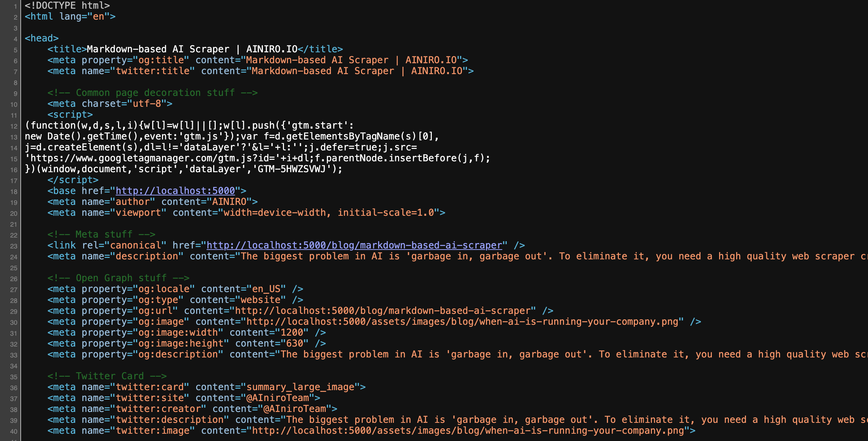The width and height of the screenshot is (868, 441).
Task: Click the j=d.createElement(s) code line
Action: point(221,147)
